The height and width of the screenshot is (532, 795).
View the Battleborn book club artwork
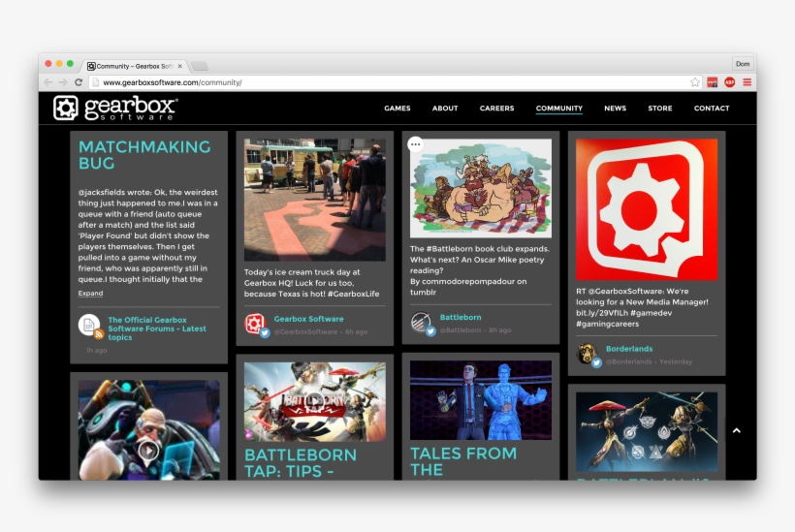[x=481, y=188]
